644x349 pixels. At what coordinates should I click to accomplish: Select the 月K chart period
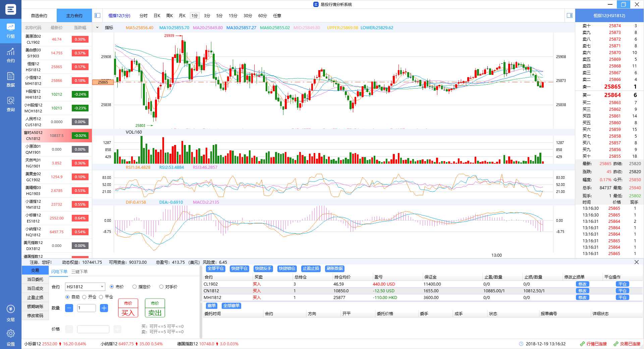[x=182, y=16]
